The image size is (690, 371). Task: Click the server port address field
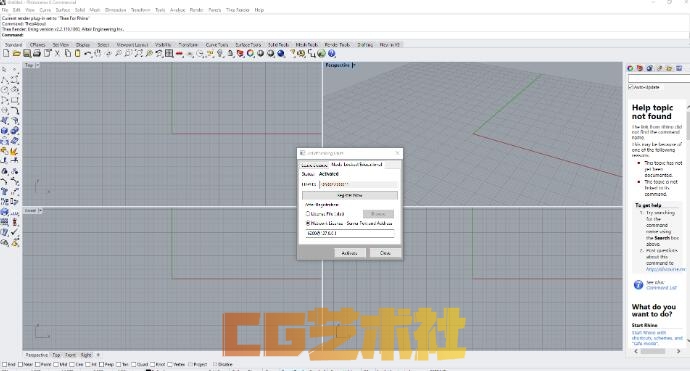click(x=350, y=233)
